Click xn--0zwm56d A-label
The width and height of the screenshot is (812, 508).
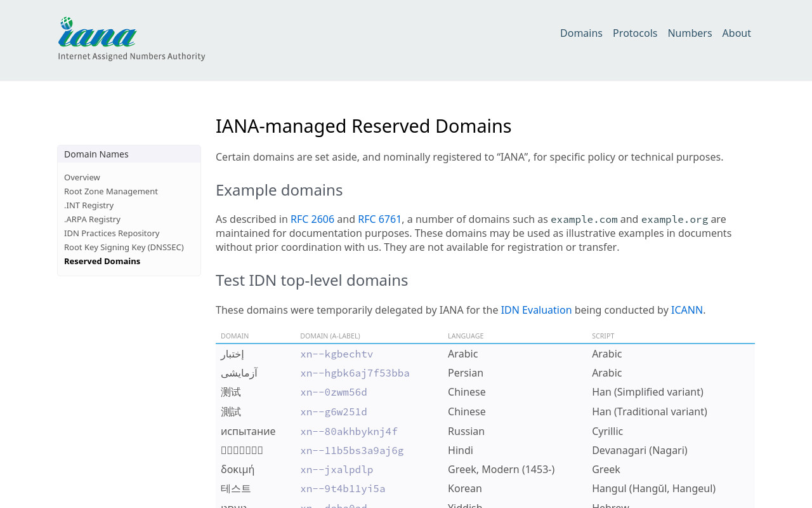334,392
